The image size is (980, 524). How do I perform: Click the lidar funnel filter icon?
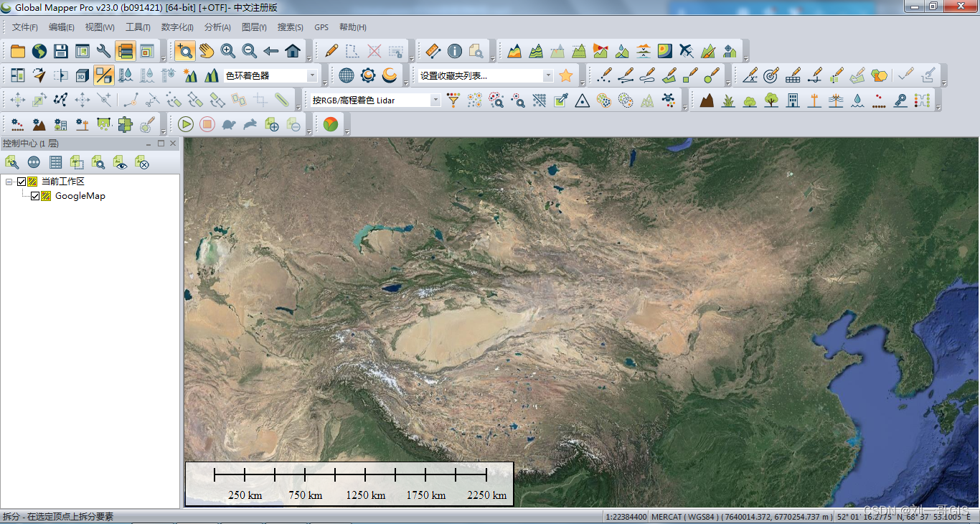[x=453, y=100]
